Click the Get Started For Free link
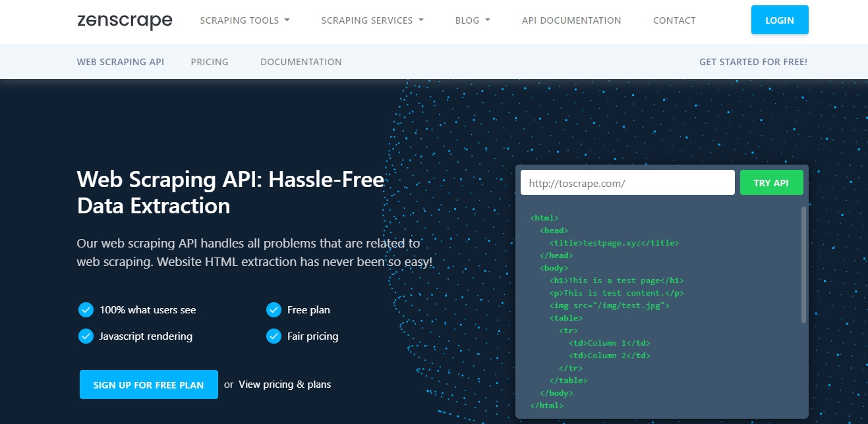Screen dimensions: 868x424 click(753, 62)
